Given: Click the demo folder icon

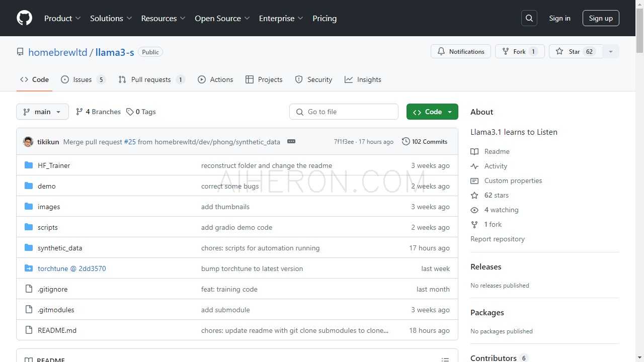Looking at the screenshot, I should tap(29, 186).
